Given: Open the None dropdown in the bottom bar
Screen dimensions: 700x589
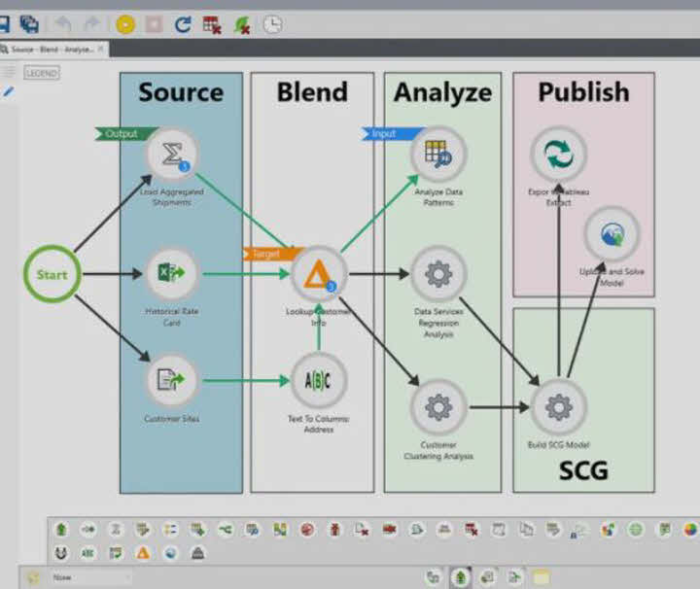Looking at the screenshot, I should (90, 577).
